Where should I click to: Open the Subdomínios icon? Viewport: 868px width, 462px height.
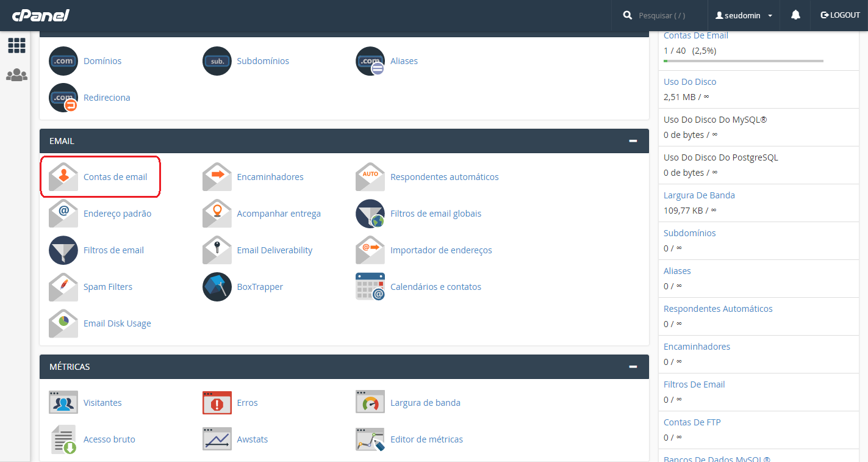click(x=217, y=61)
